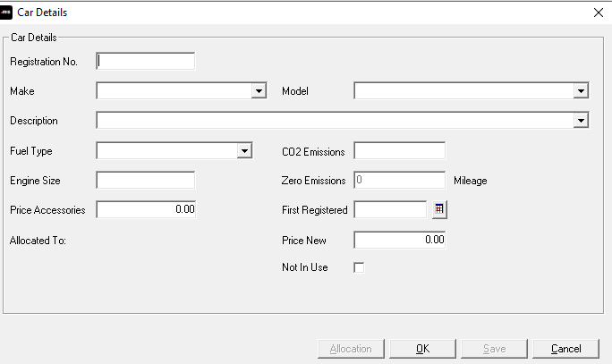Click the Car Details app icon in title bar
612x364 pixels.
[x=5, y=13]
